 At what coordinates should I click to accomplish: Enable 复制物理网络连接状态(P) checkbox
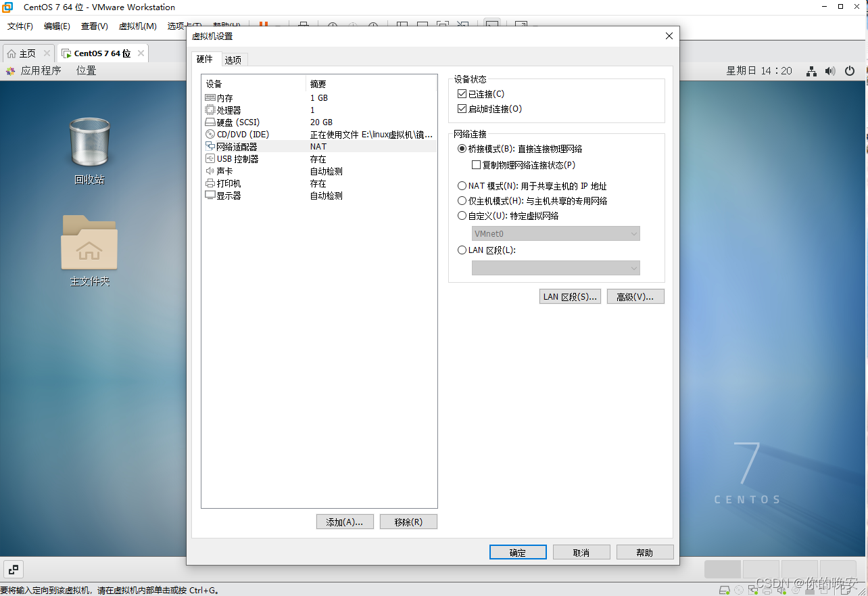click(x=476, y=165)
